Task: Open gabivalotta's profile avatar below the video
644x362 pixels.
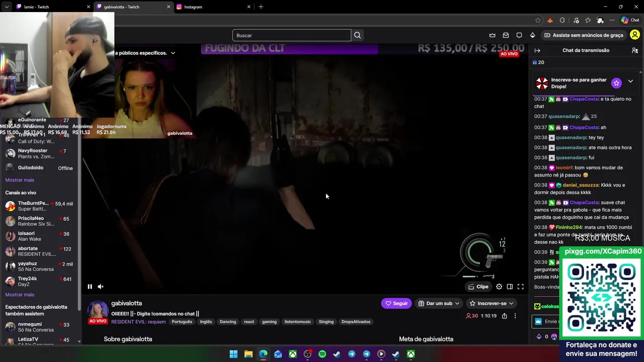Action: (x=98, y=311)
